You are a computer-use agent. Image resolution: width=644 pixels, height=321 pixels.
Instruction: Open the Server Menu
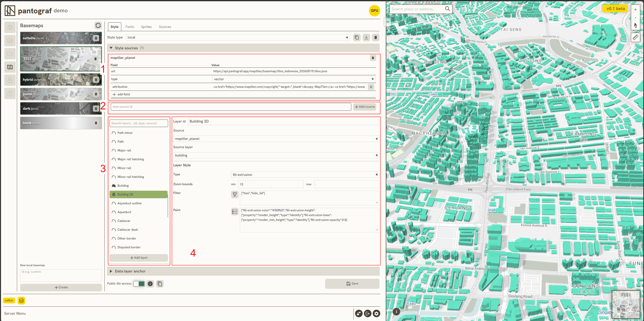point(15,313)
